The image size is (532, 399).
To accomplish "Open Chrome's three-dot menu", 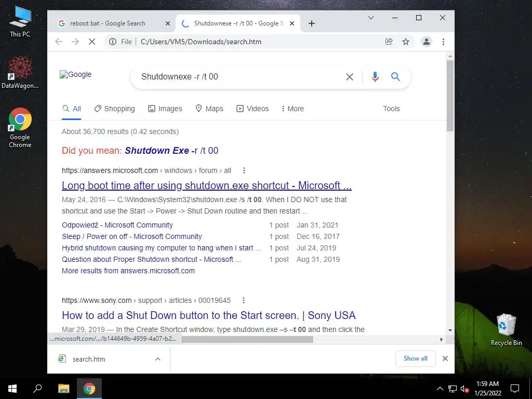I will [443, 42].
